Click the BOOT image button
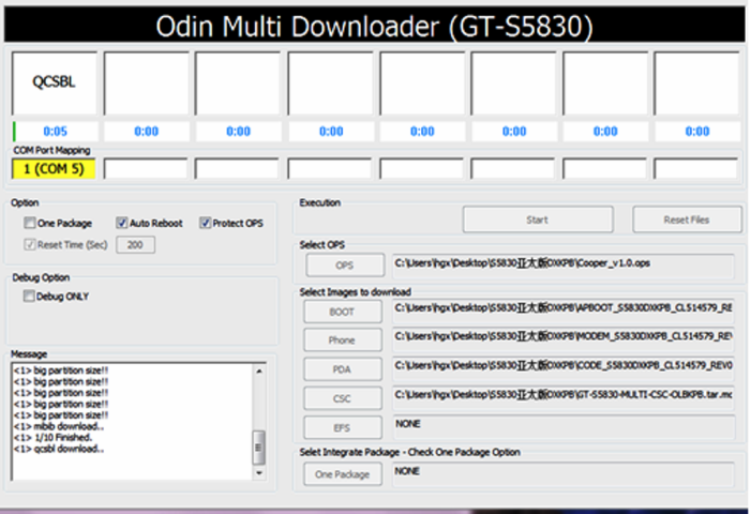This screenshot has width=750, height=514. [342, 312]
